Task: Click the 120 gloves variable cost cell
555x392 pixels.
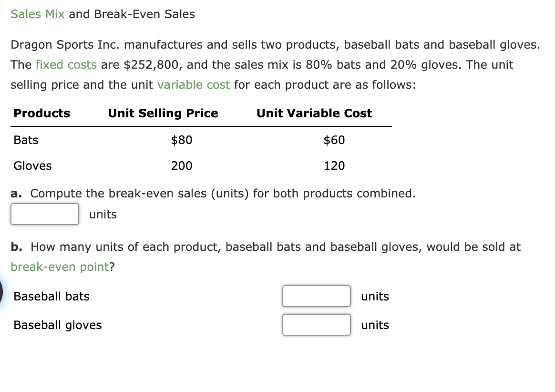Action: point(334,166)
